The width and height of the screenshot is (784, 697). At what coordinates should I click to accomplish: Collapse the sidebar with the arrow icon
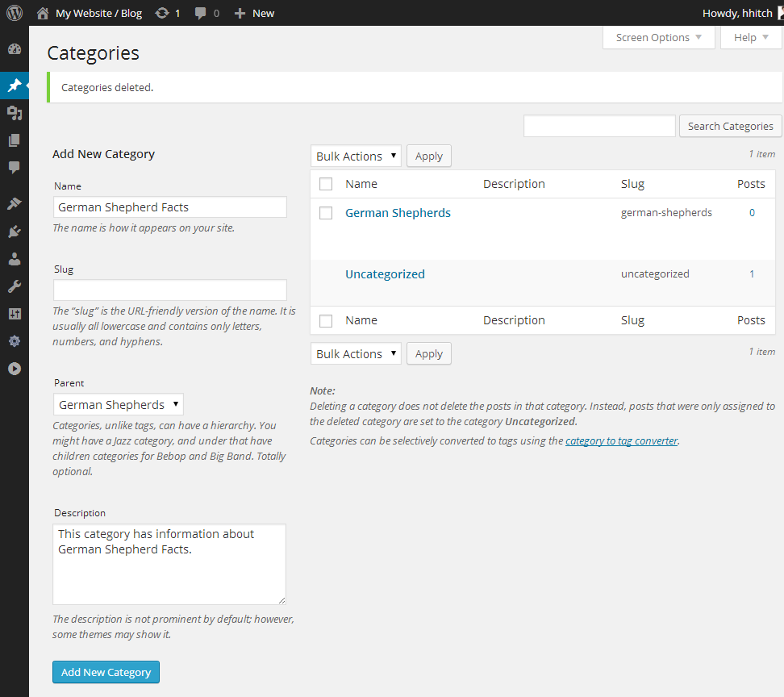pyautogui.click(x=14, y=369)
